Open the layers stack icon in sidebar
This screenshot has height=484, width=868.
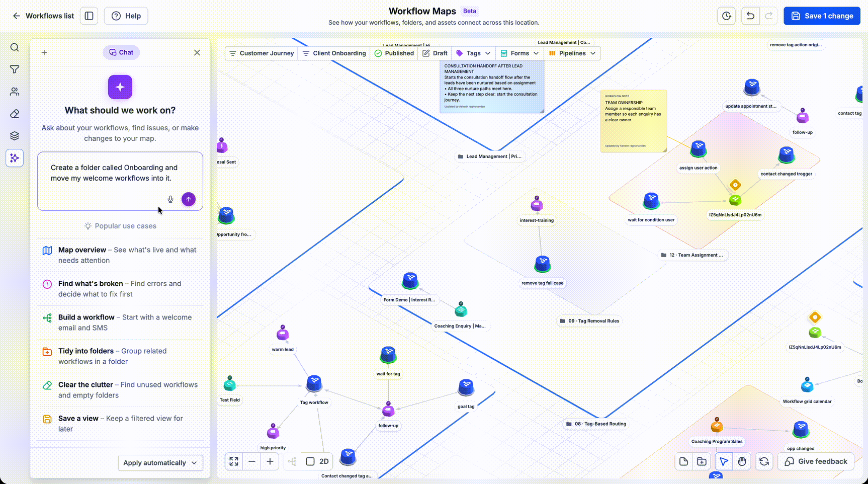(15, 136)
